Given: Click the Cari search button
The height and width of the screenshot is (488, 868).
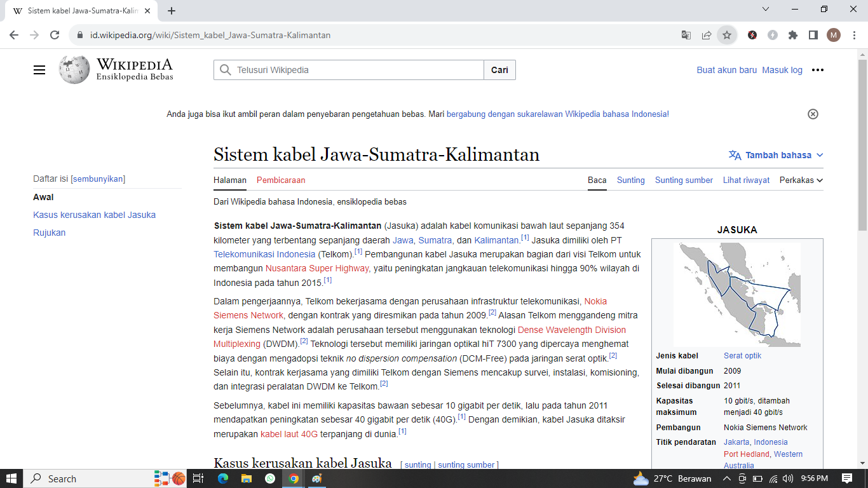Looking at the screenshot, I should (499, 70).
